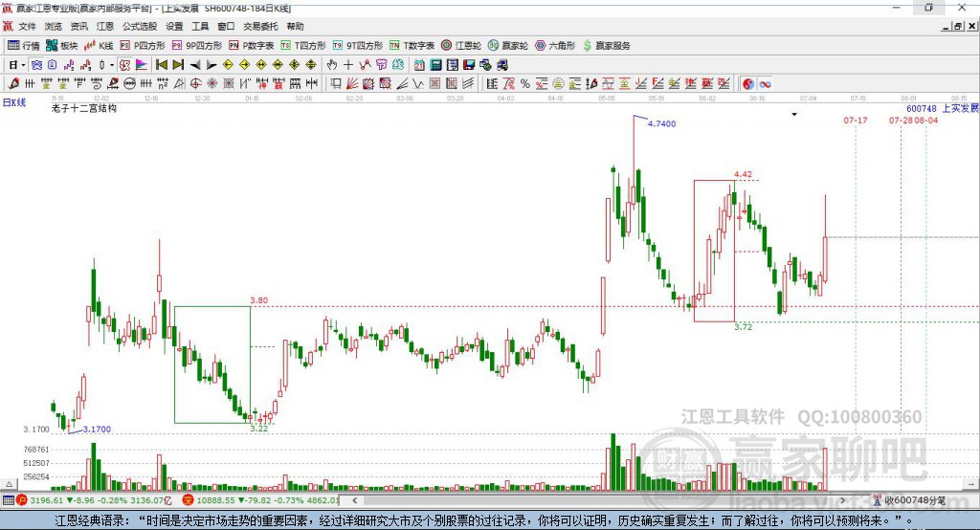Screen dimensions: 980x530
Task: Open the T数字表 tool
Action: 412,46
